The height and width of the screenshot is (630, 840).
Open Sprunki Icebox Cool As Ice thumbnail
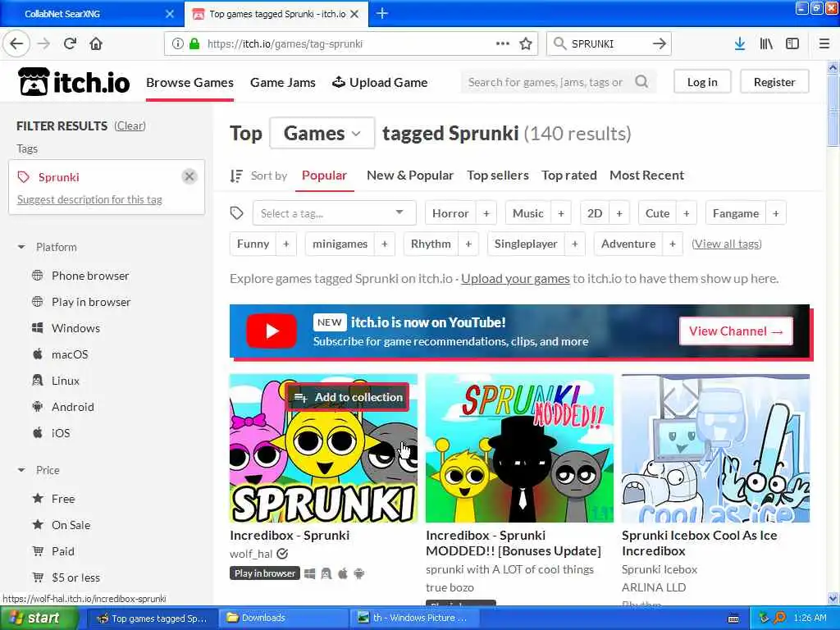tap(715, 449)
